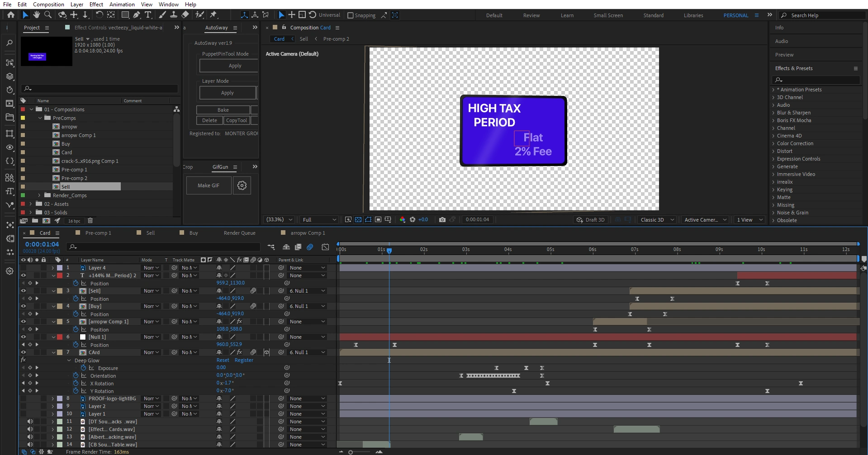The width and height of the screenshot is (868, 455).
Task: Delete selected project item with trash icon
Action: coord(90,221)
